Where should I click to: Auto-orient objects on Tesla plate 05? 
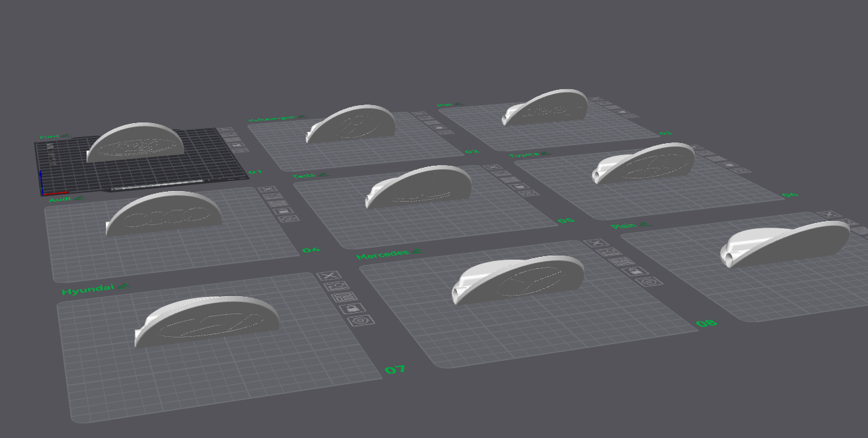500,174
